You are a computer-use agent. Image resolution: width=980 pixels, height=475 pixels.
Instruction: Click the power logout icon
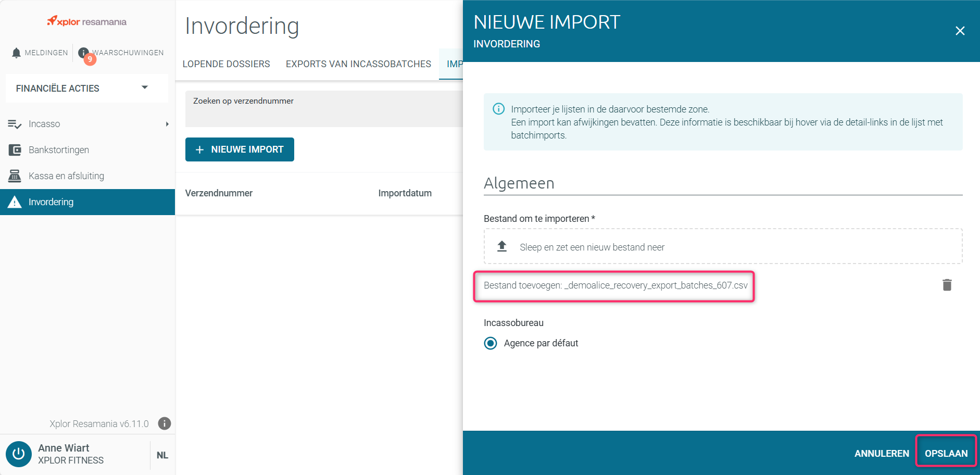tap(19, 454)
